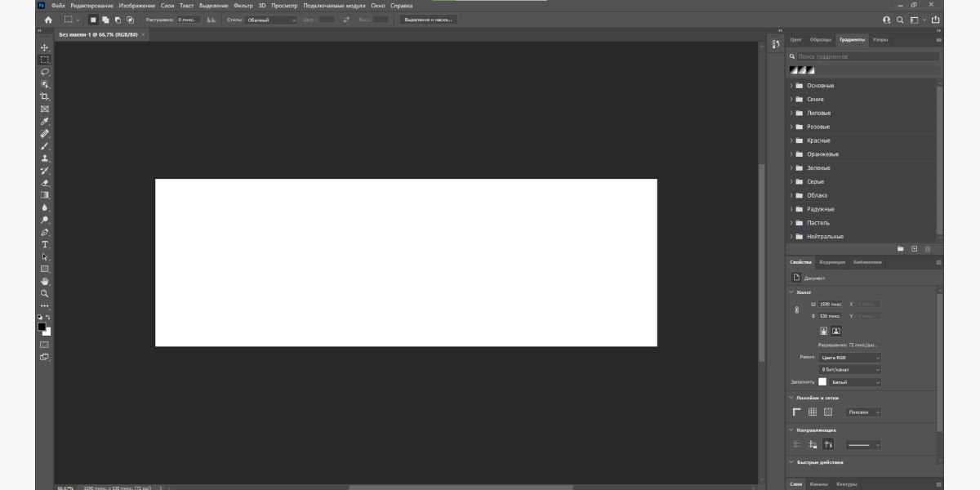Select the Move tool
The width and height of the screenshot is (980, 490).
(x=45, y=47)
